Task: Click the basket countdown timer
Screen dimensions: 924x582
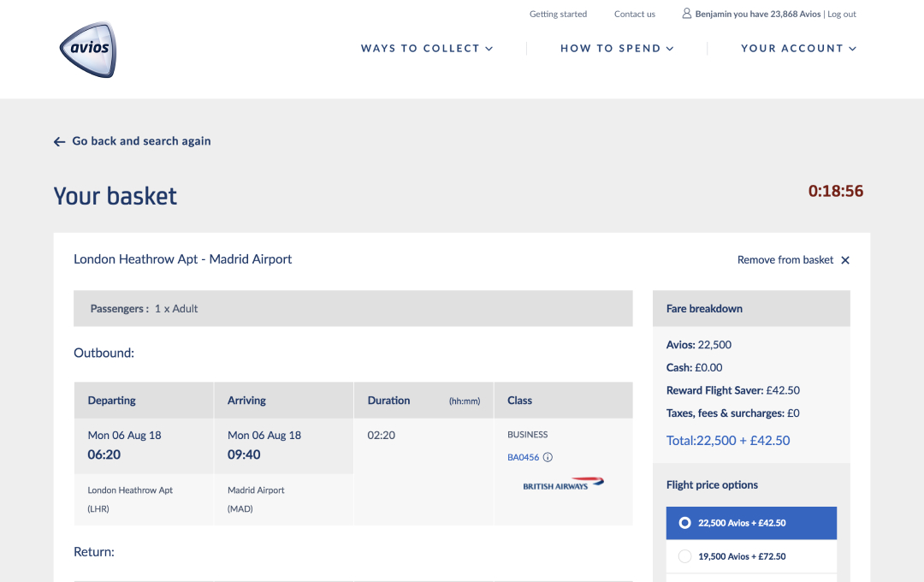Action: pos(836,192)
